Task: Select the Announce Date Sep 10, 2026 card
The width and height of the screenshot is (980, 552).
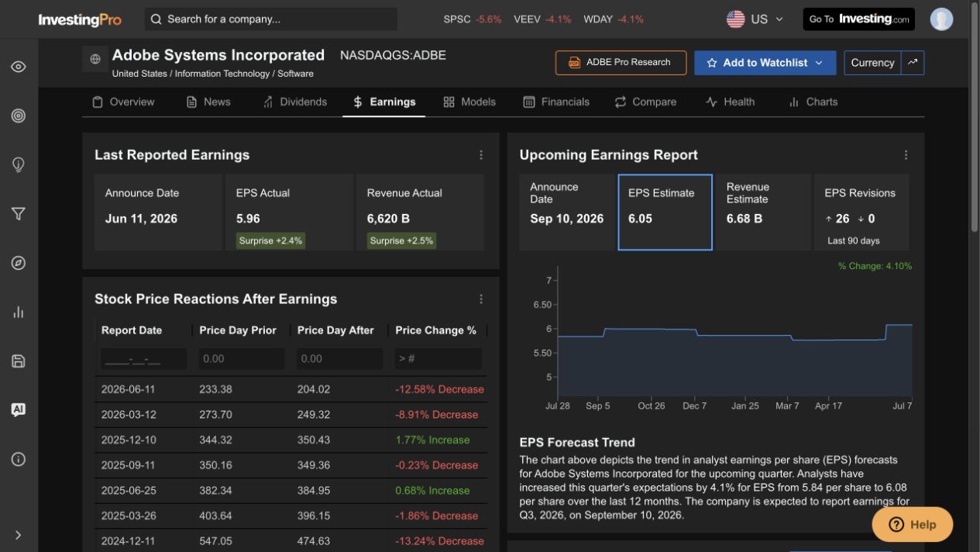Action: click(x=567, y=212)
